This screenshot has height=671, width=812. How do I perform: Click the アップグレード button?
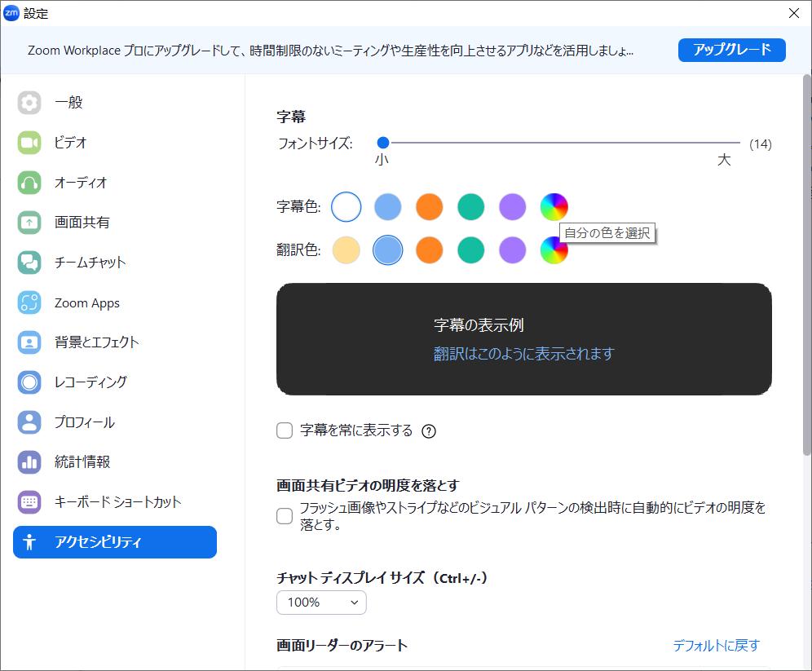pyautogui.click(x=732, y=50)
